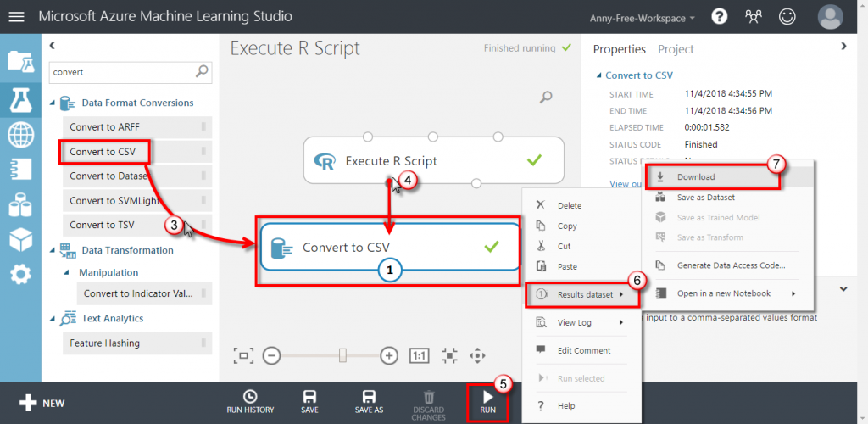Open the user account avatar

(x=831, y=17)
